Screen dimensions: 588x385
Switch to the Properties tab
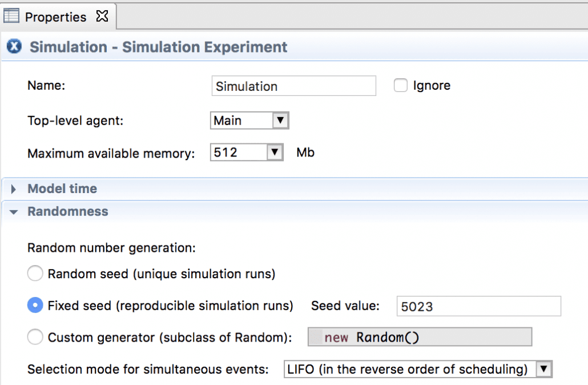55,17
